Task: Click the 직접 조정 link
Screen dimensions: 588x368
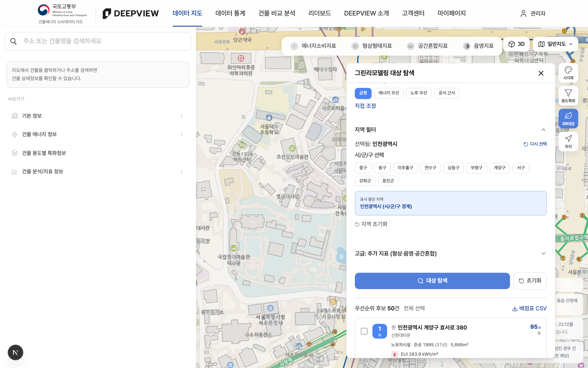Action: [x=365, y=106]
